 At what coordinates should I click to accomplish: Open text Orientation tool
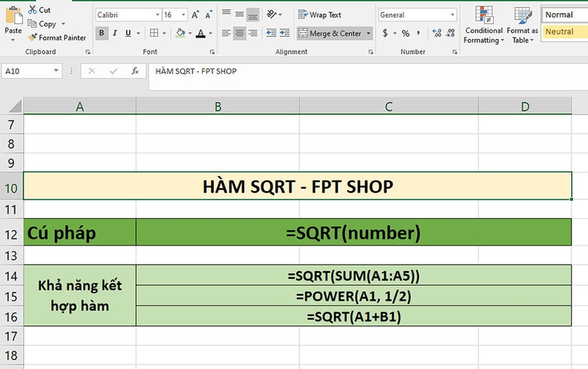tap(271, 14)
